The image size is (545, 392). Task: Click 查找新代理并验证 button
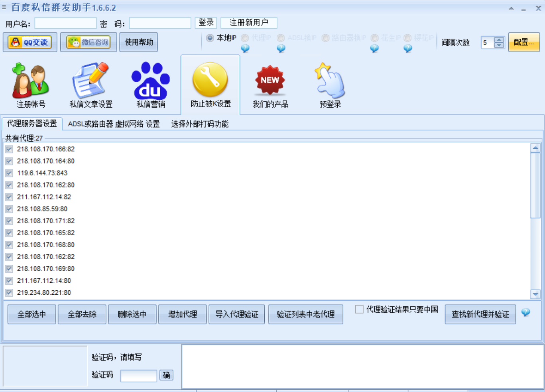point(480,314)
